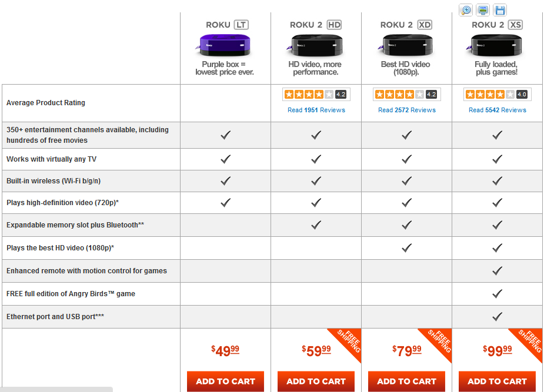Image resolution: width=544 pixels, height=392 pixels.
Task: Open Read 2572 Reviews link
Action: pos(406,110)
